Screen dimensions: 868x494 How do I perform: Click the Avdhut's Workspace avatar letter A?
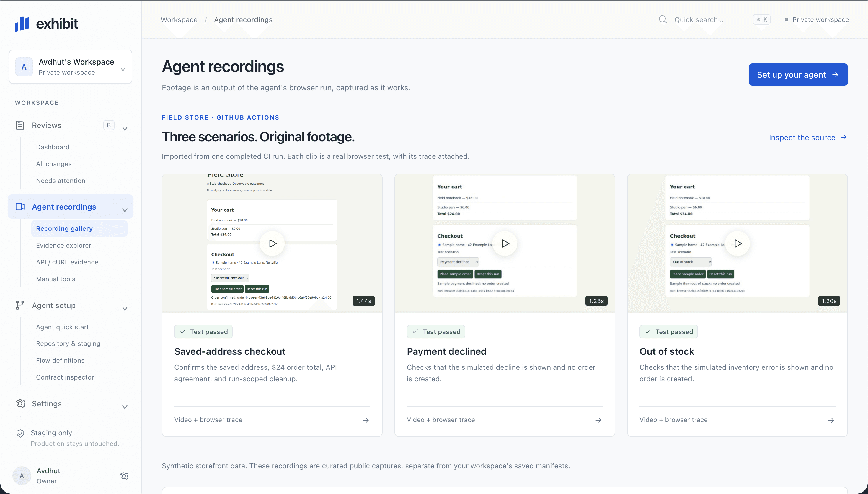pos(24,67)
